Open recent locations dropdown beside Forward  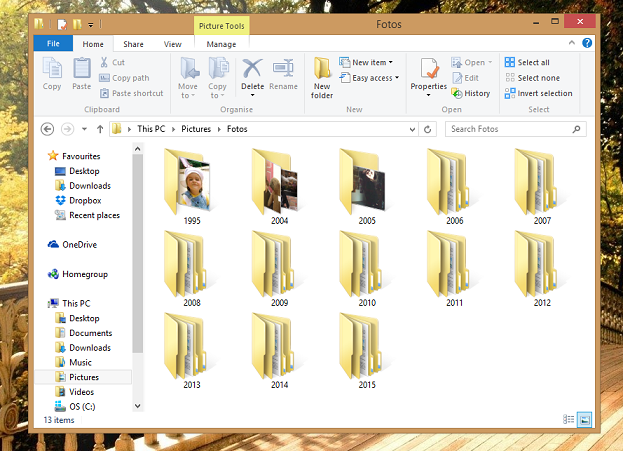[84, 129]
